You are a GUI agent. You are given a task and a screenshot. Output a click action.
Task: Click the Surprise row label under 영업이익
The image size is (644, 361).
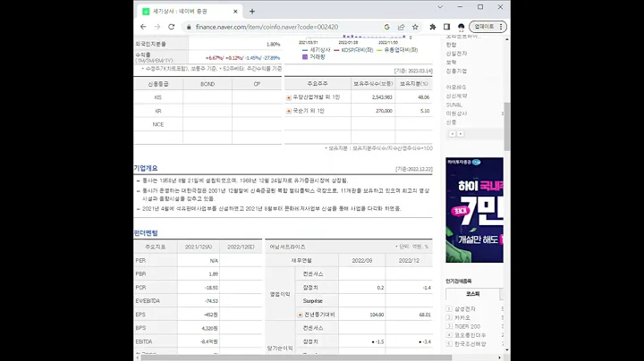(x=312, y=301)
